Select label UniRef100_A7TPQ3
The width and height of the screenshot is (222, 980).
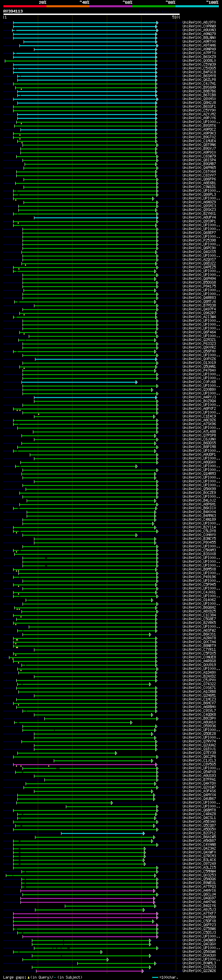click(x=199, y=887)
